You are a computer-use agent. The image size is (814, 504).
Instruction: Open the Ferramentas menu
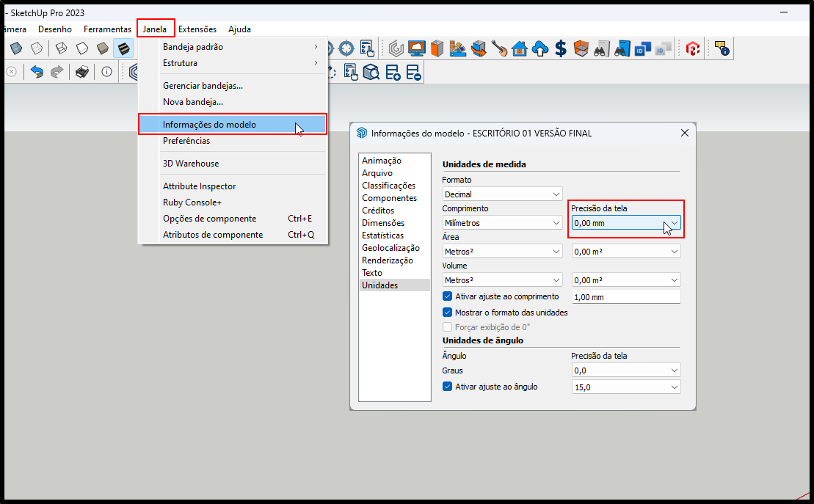tap(107, 29)
